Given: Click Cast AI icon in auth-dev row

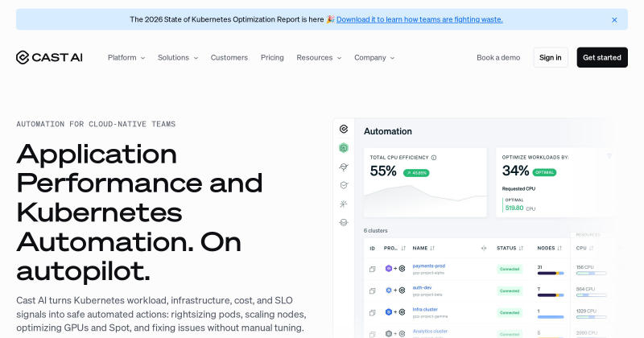Looking at the screenshot, I should (x=402, y=291).
